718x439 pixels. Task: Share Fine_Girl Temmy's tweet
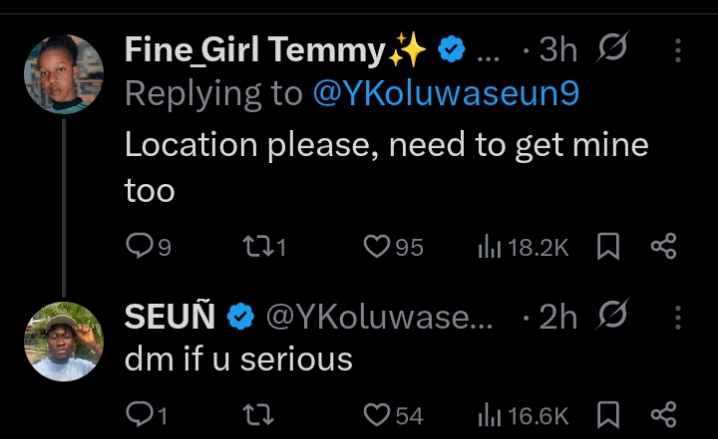coord(663,246)
